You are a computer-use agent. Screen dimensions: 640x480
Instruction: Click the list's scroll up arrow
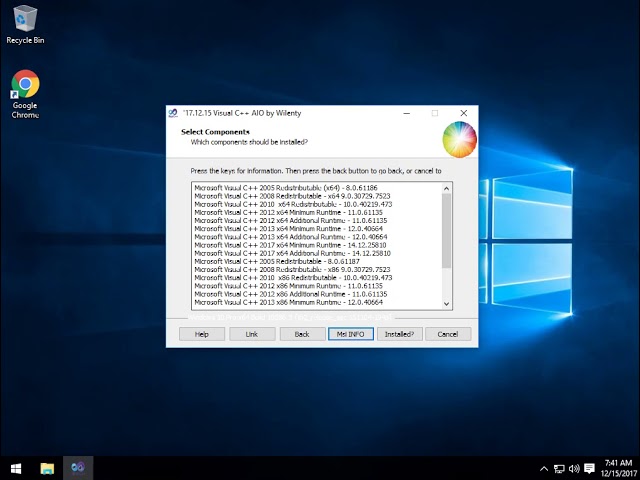pyautogui.click(x=446, y=188)
